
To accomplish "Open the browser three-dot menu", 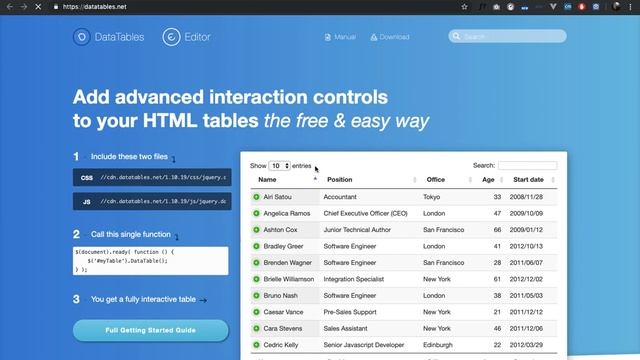I will pos(631,7).
